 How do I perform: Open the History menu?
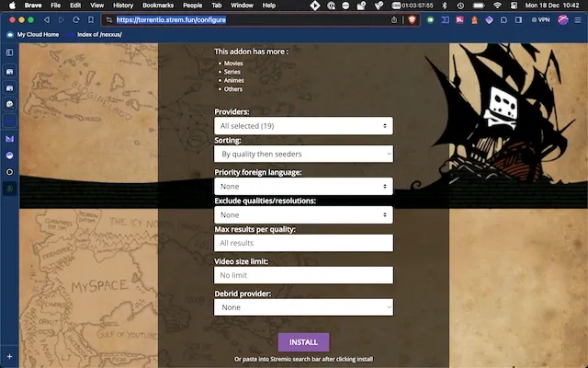(123, 6)
